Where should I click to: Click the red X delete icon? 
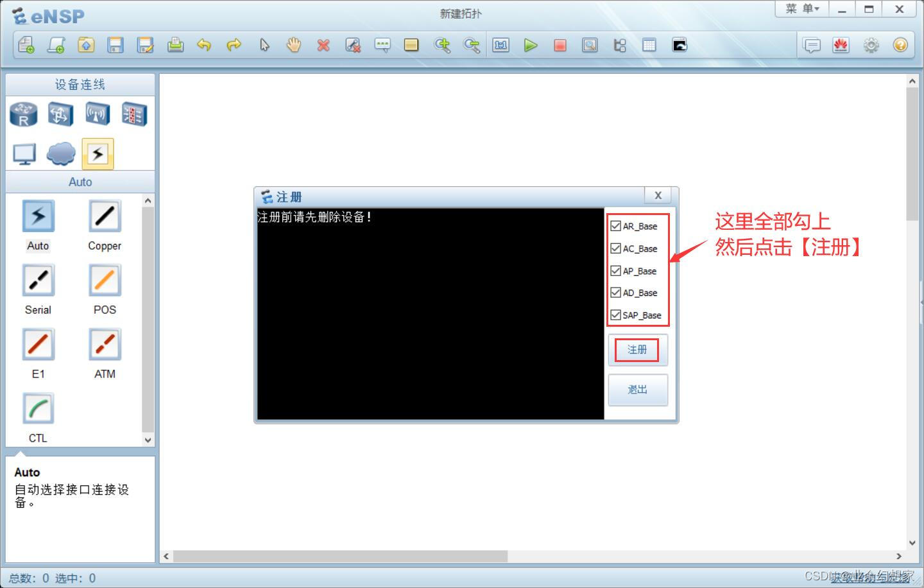pos(323,45)
